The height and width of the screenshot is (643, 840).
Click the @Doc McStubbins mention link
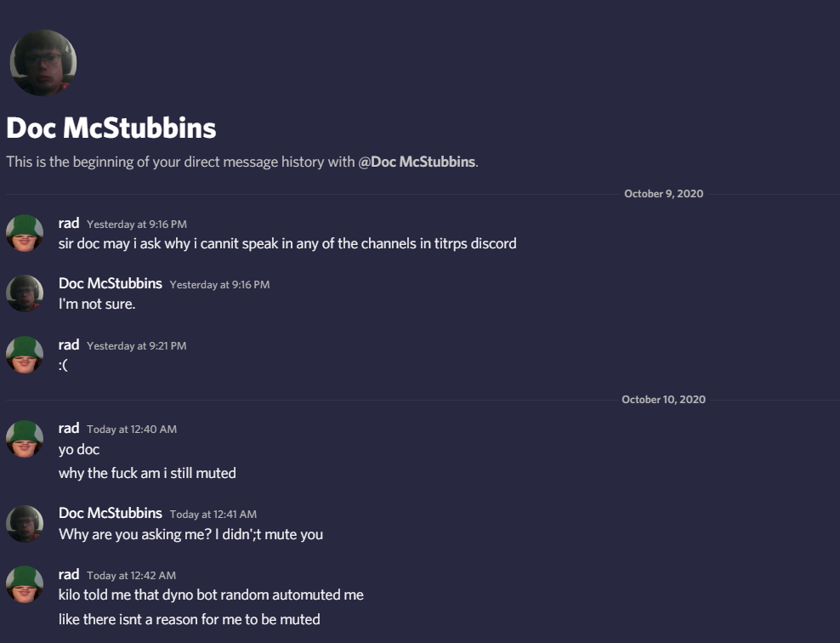point(417,162)
